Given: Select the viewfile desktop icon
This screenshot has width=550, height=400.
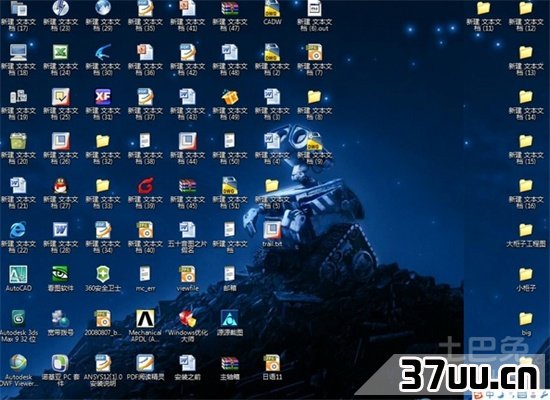Looking at the screenshot, I should 188,274.
